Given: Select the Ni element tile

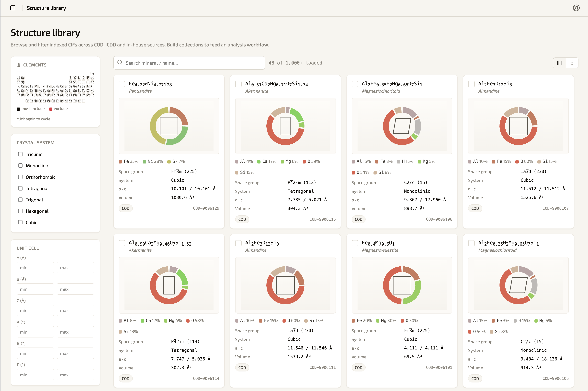Looking at the screenshot, I should [58, 87].
